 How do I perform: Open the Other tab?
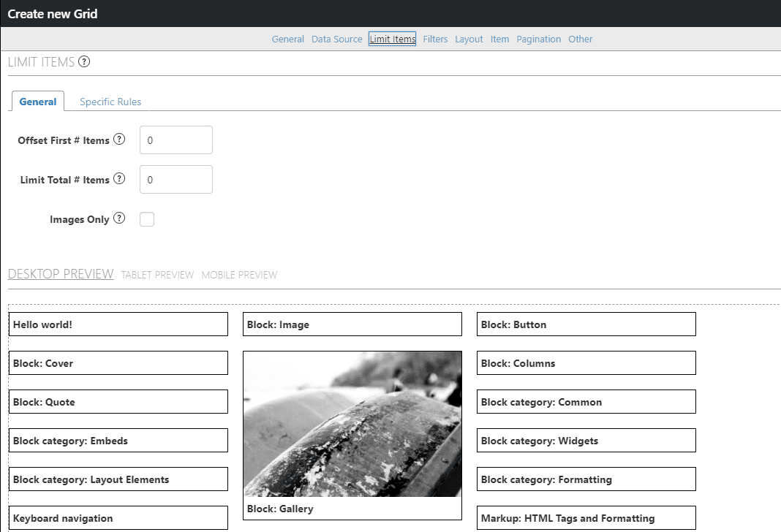click(580, 39)
